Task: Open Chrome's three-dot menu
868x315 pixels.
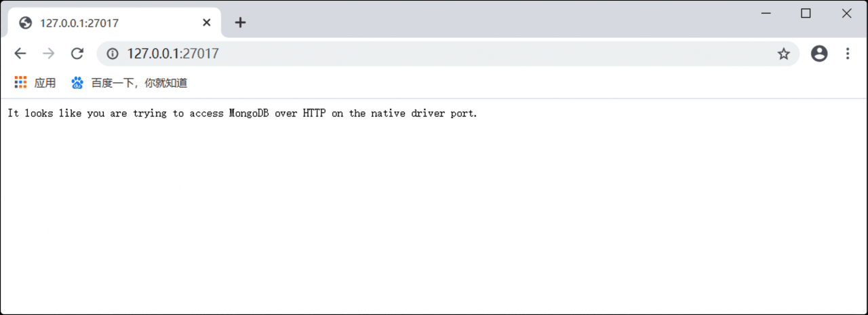Action: pyautogui.click(x=848, y=54)
